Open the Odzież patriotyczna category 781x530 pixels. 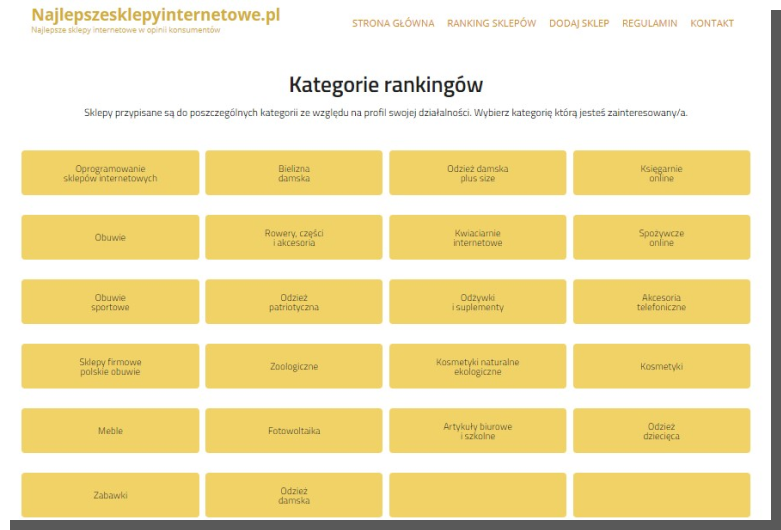pyautogui.click(x=294, y=302)
